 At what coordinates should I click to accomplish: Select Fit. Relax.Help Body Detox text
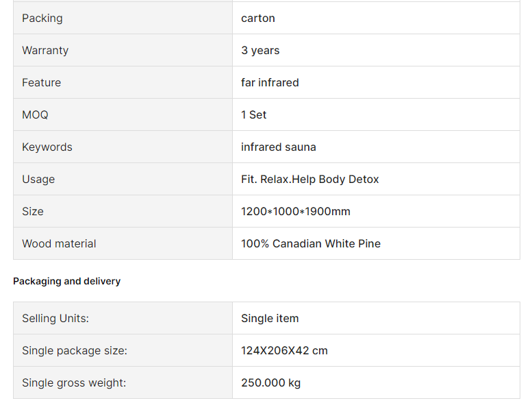(309, 180)
